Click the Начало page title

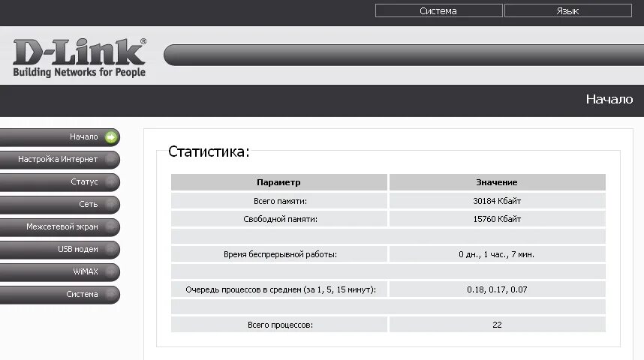click(609, 99)
